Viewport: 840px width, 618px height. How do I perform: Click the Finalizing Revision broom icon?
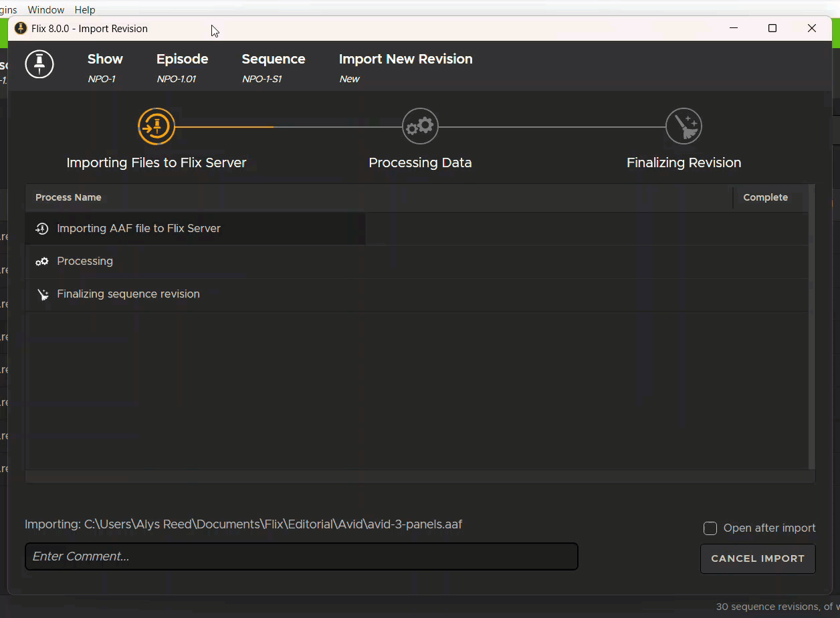684,126
